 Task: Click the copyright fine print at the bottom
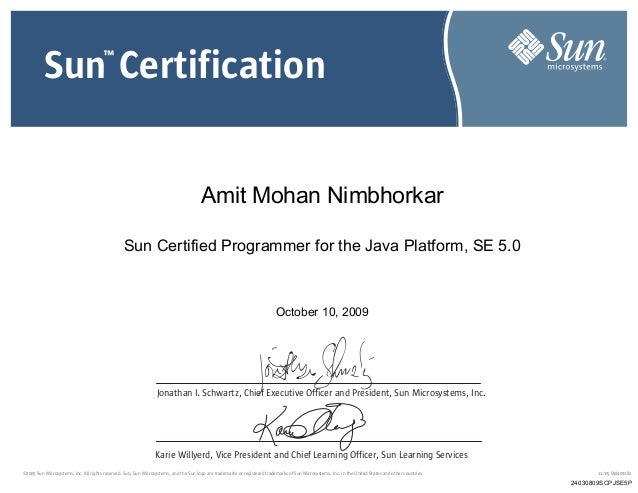tap(223, 473)
